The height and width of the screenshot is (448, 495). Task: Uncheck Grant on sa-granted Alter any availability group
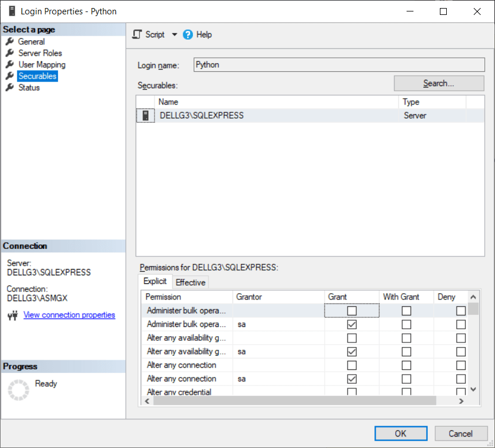(351, 351)
